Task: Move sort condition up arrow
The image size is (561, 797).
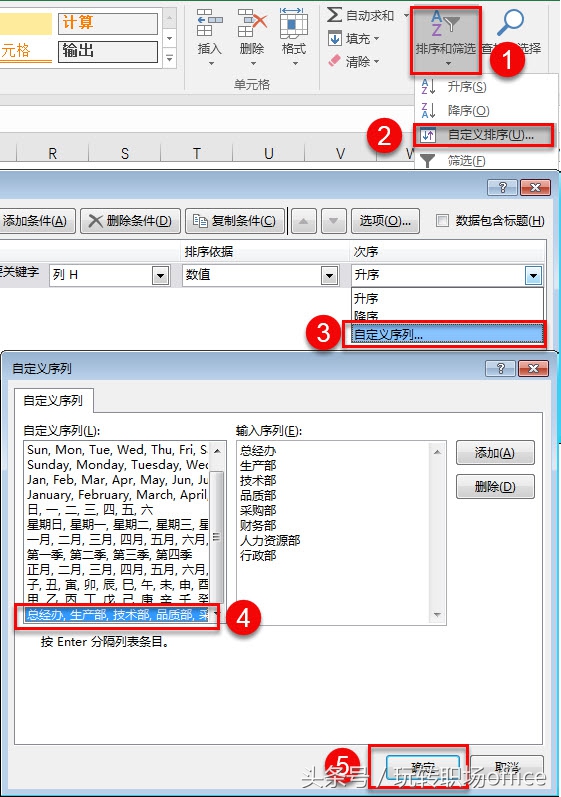Action: tap(303, 221)
